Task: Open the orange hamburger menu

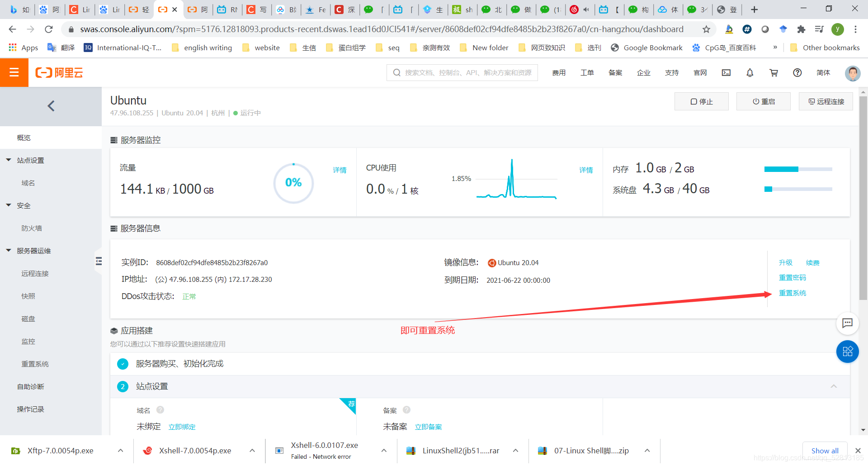Action: pyautogui.click(x=14, y=72)
